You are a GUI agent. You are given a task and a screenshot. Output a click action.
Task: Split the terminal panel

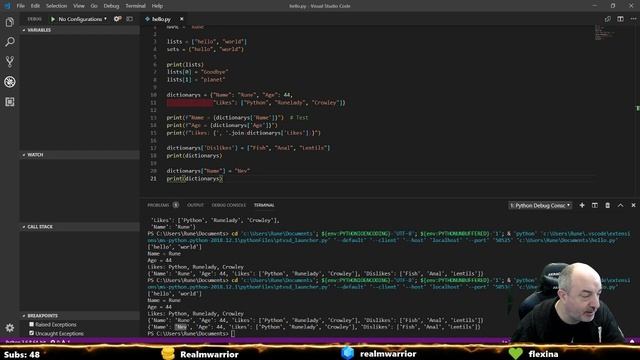[595, 205]
